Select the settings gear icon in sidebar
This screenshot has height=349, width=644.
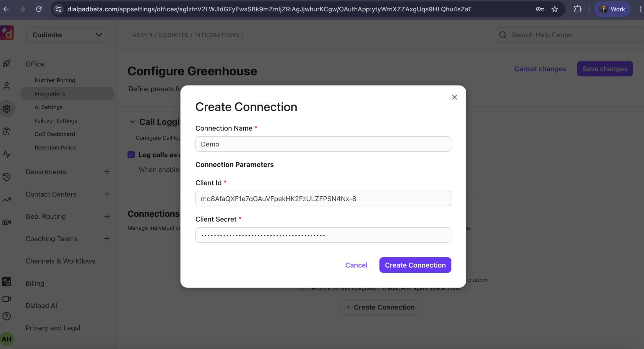coord(7,109)
